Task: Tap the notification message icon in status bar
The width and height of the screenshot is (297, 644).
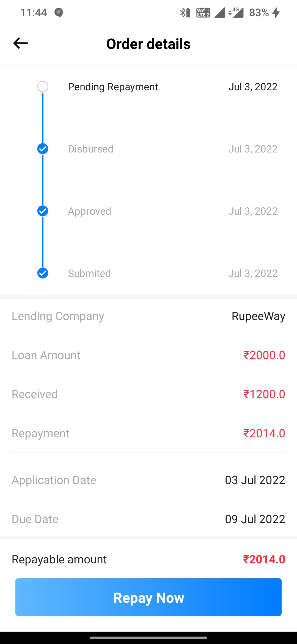Action: 59,13
